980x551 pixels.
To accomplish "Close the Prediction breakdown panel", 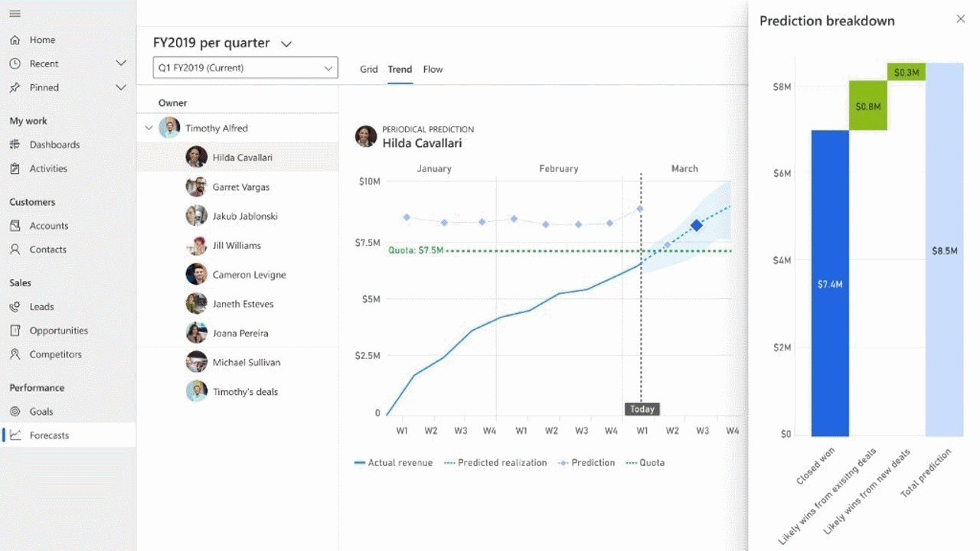I will [x=961, y=19].
